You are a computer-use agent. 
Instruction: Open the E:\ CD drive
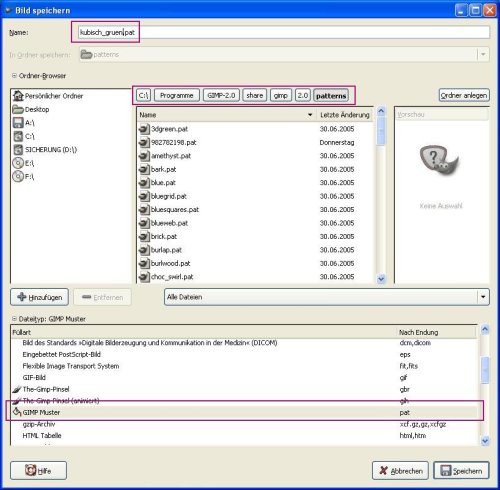23,163
